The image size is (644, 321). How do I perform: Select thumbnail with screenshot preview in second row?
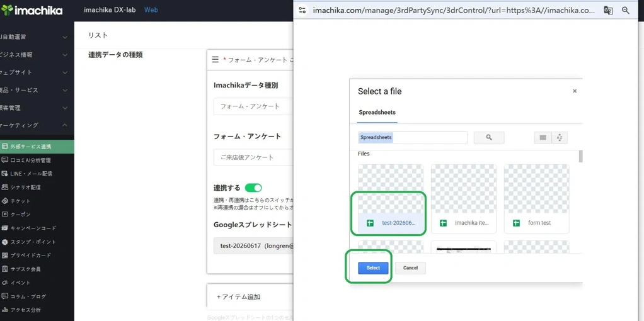[464, 247]
